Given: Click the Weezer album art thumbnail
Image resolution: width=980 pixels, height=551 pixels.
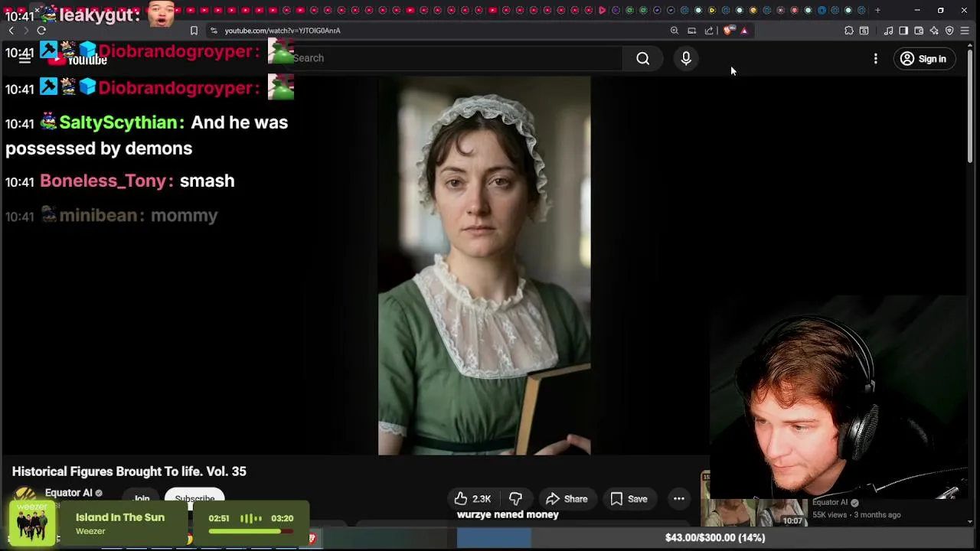Looking at the screenshot, I should [x=32, y=523].
